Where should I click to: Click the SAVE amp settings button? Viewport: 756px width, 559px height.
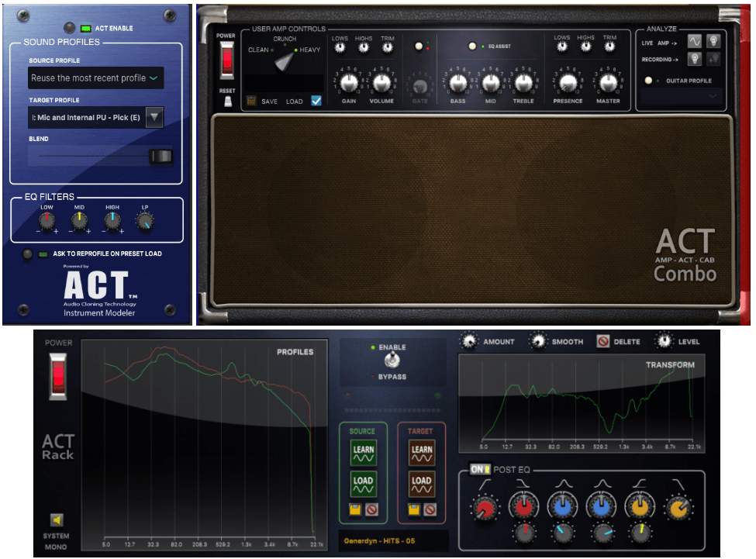click(269, 102)
